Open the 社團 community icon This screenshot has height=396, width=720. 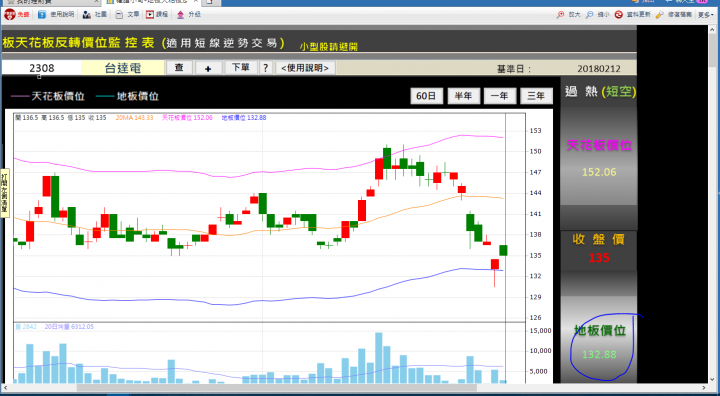click(86, 15)
